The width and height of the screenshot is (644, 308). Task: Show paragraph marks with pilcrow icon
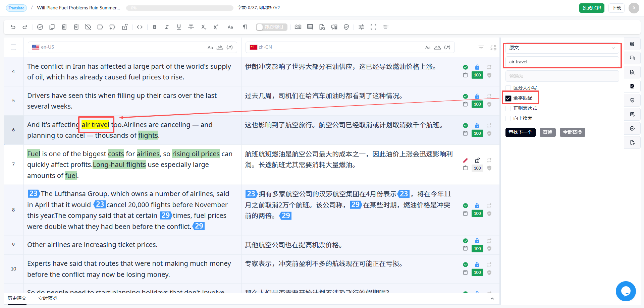245,27
